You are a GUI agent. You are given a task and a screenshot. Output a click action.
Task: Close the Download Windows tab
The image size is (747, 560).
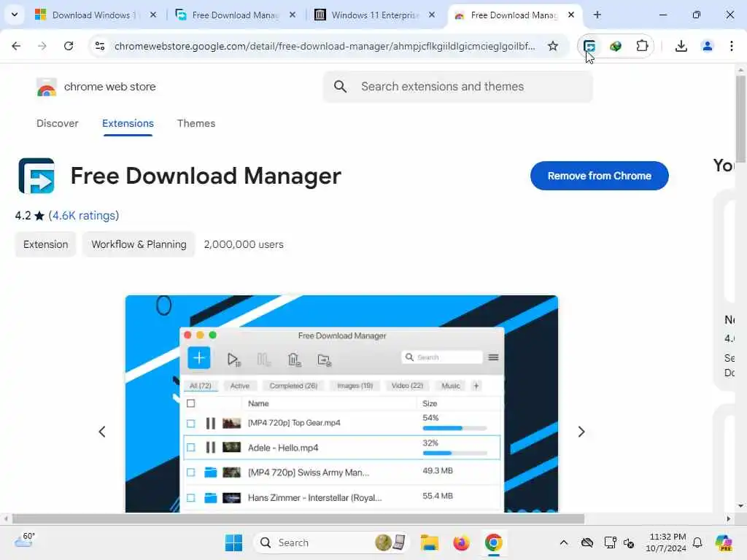153,15
